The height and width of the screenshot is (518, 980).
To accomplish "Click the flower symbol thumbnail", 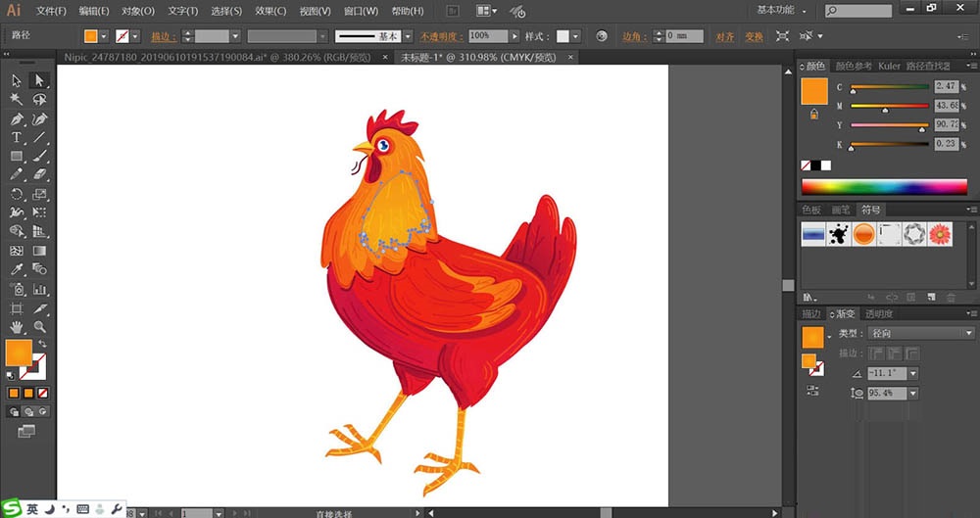I will [x=940, y=234].
